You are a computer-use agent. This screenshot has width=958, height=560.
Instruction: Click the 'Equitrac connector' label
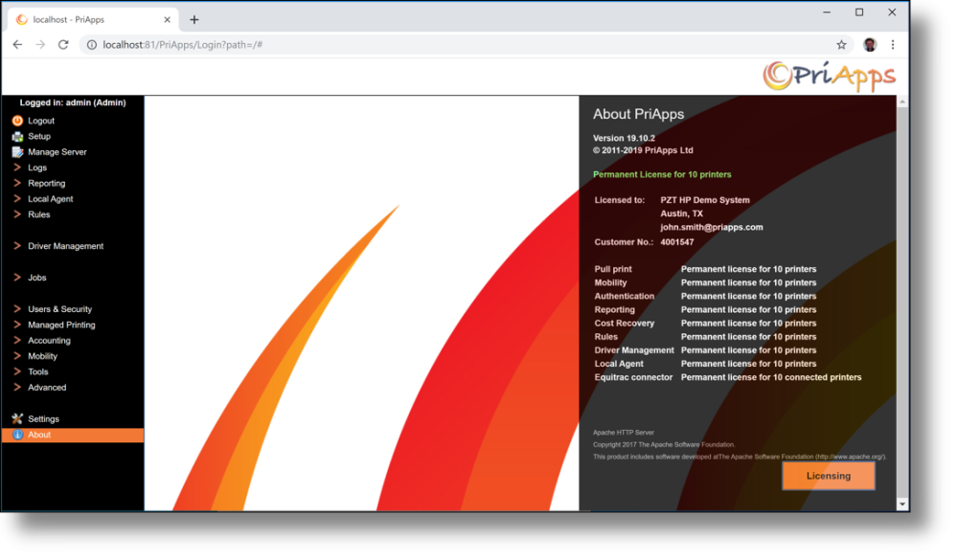pyautogui.click(x=633, y=377)
